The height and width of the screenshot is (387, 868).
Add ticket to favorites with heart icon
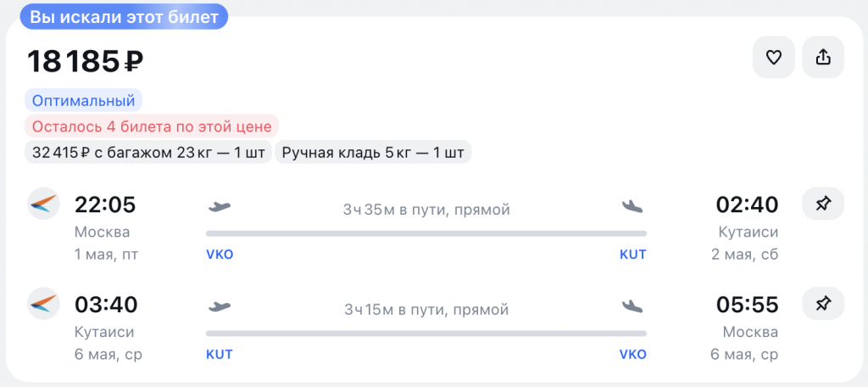click(773, 58)
